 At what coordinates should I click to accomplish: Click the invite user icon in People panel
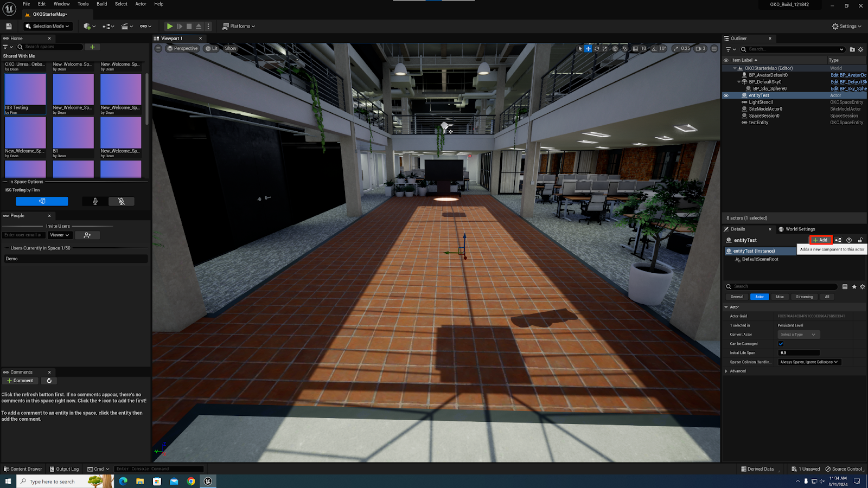coord(87,235)
